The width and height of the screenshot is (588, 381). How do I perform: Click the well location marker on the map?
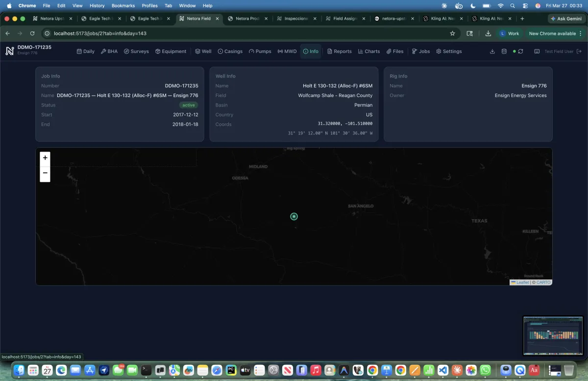[294, 216]
